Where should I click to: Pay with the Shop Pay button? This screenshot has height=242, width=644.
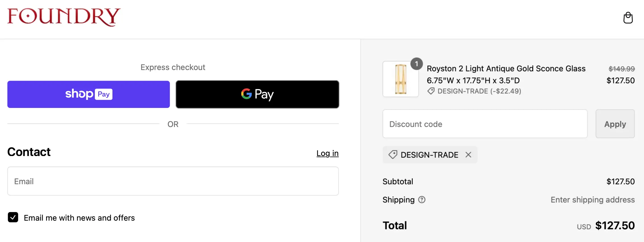pos(89,94)
